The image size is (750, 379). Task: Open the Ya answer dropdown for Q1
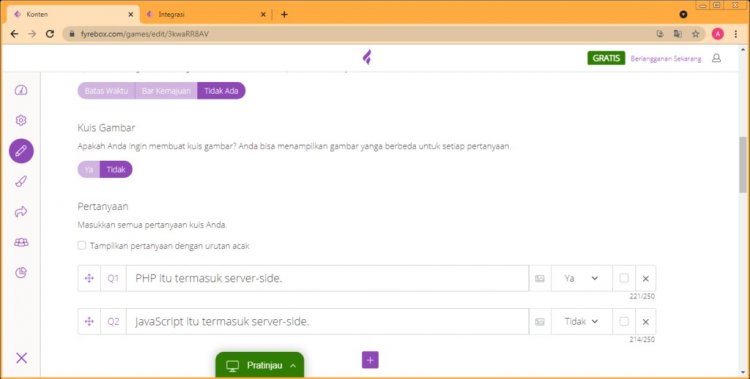pos(582,279)
